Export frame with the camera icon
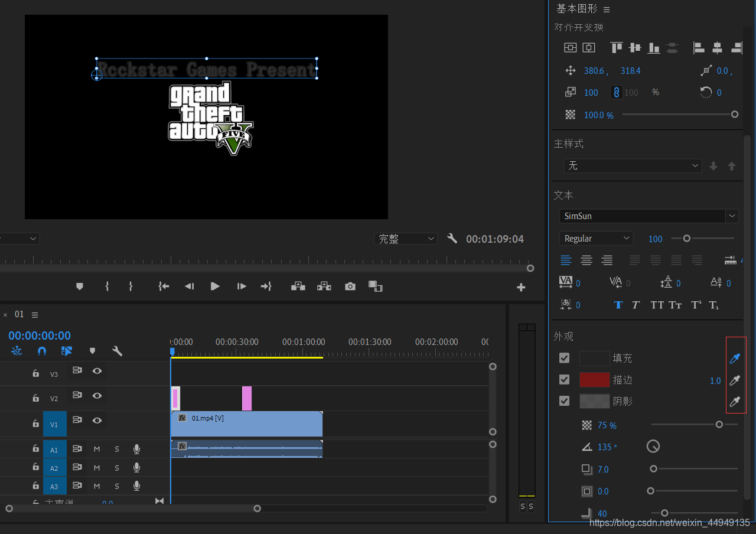Image resolution: width=756 pixels, height=534 pixels. 350,286
